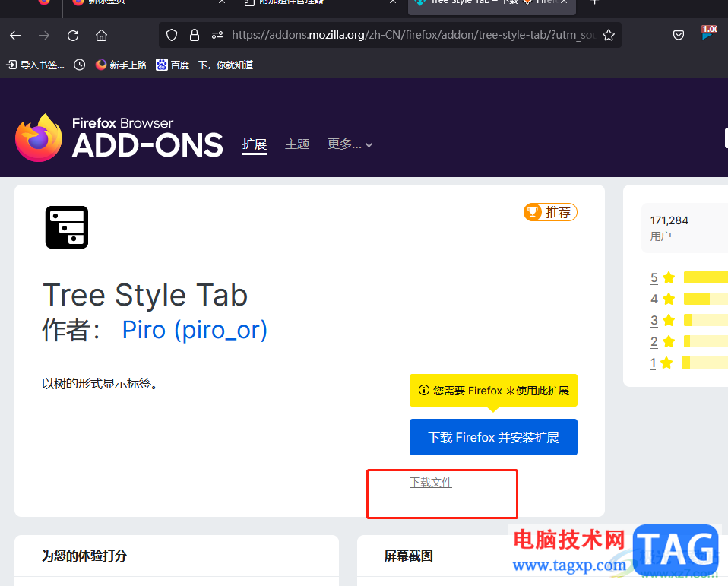Click description text 以树的形式显示标签。

(x=100, y=384)
